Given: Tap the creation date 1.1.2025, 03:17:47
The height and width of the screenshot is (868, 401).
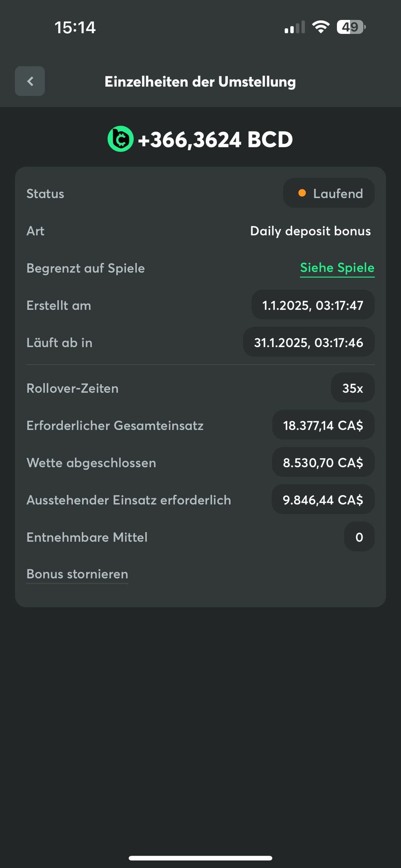Looking at the screenshot, I should pyautogui.click(x=313, y=305).
